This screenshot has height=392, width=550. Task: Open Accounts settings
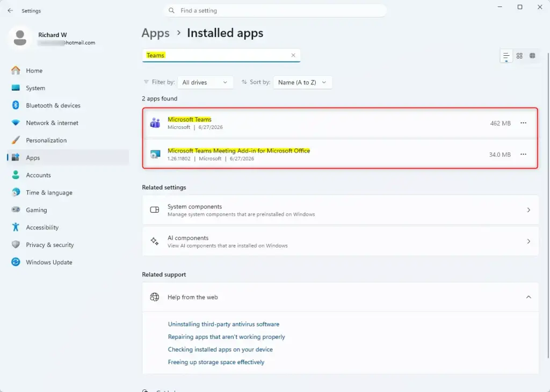click(68, 175)
